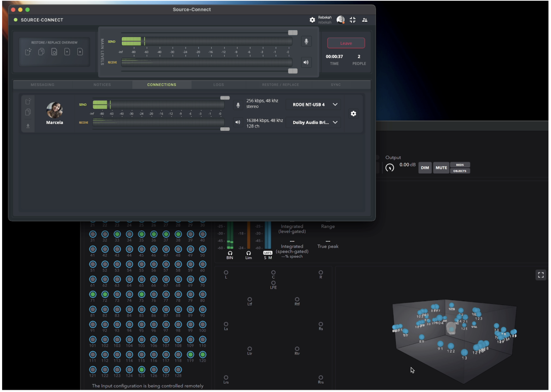Mute the main receive speaker
This screenshot has width=551, height=392.
point(306,63)
